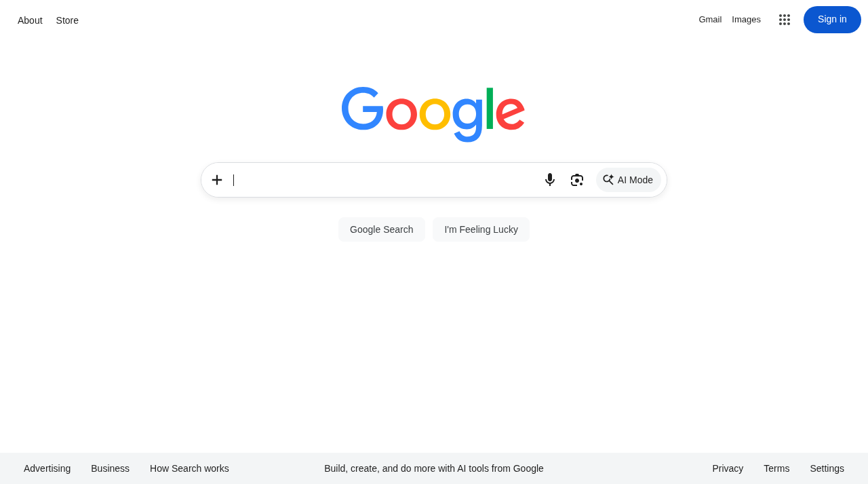Click I'm Feeling Lucky button
This screenshot has height=484, width=868.
click(x=481, y=229)
